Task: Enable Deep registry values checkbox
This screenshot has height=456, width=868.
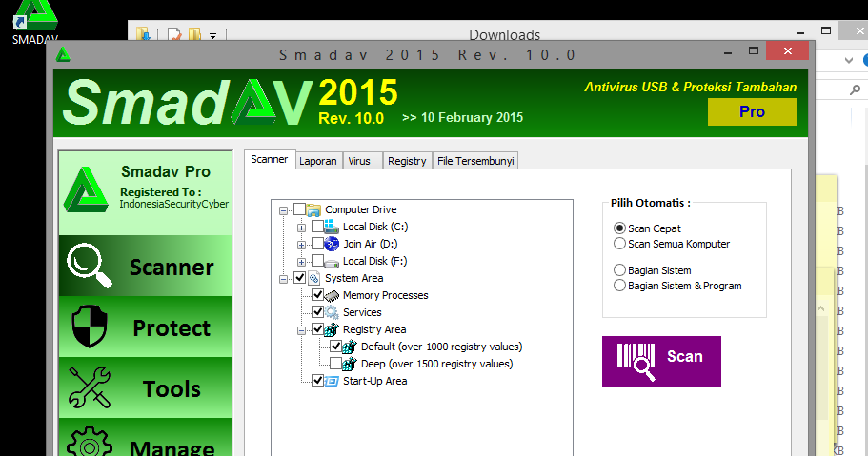Action: [335, 364]
